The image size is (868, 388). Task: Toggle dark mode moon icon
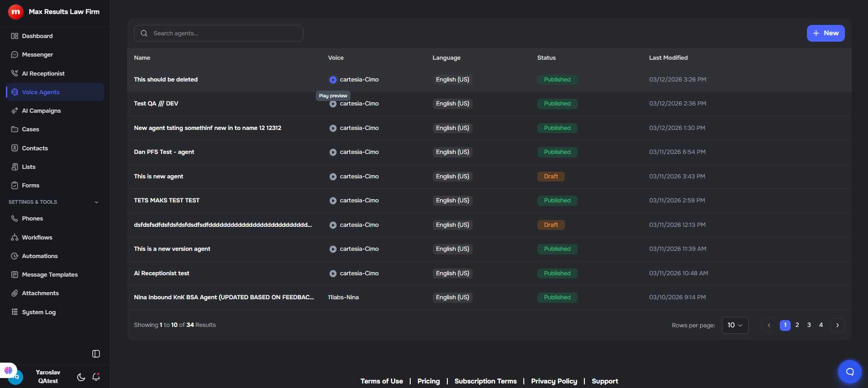coord(81,377)
